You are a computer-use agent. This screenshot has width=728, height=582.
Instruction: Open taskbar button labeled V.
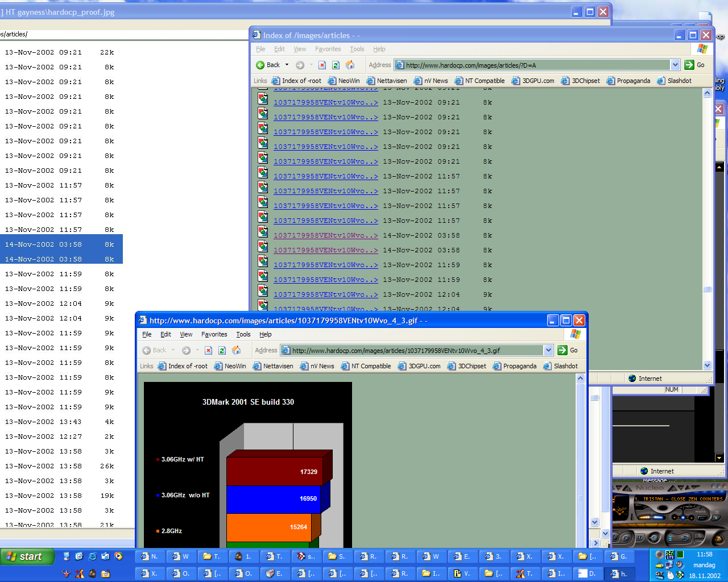click(462, 573)
